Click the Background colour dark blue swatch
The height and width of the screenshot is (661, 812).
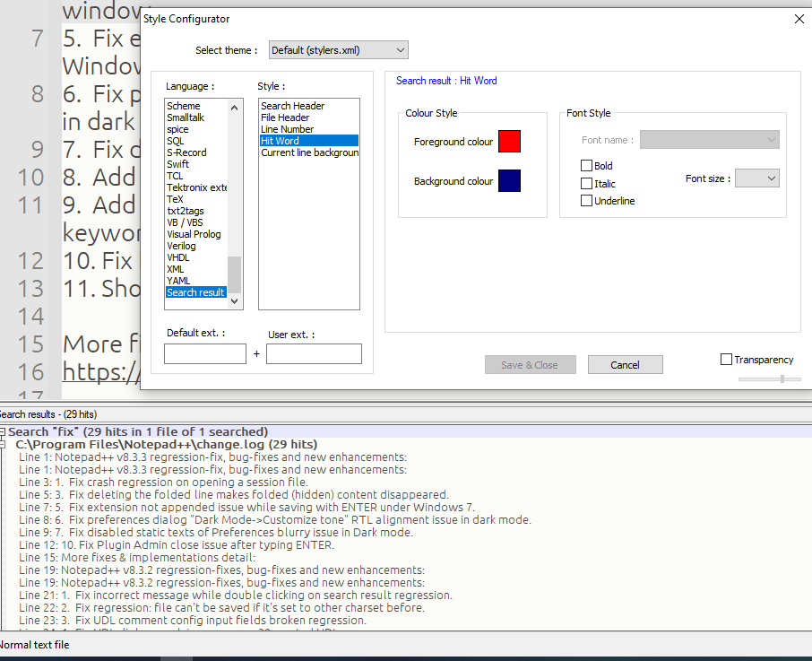click(509, 181)
